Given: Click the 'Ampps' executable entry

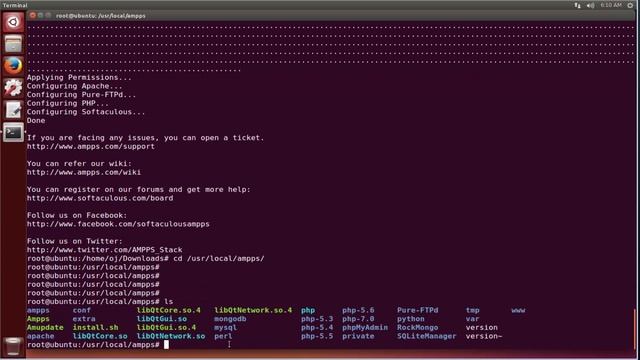Looking at the screenshot, I should (x=38, y=319).
